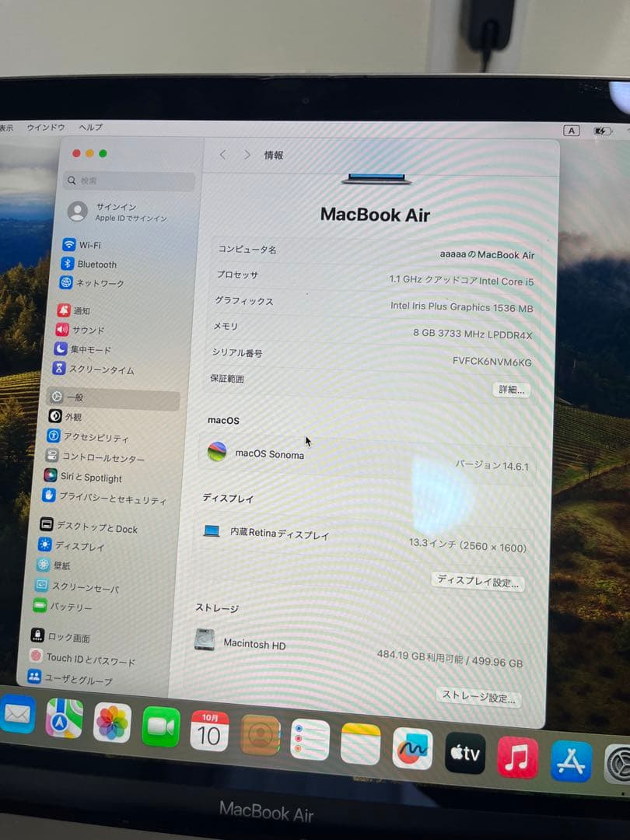
Task: Click the back navigation chevron
Action: pyautogui.click(x=223, y=155)
